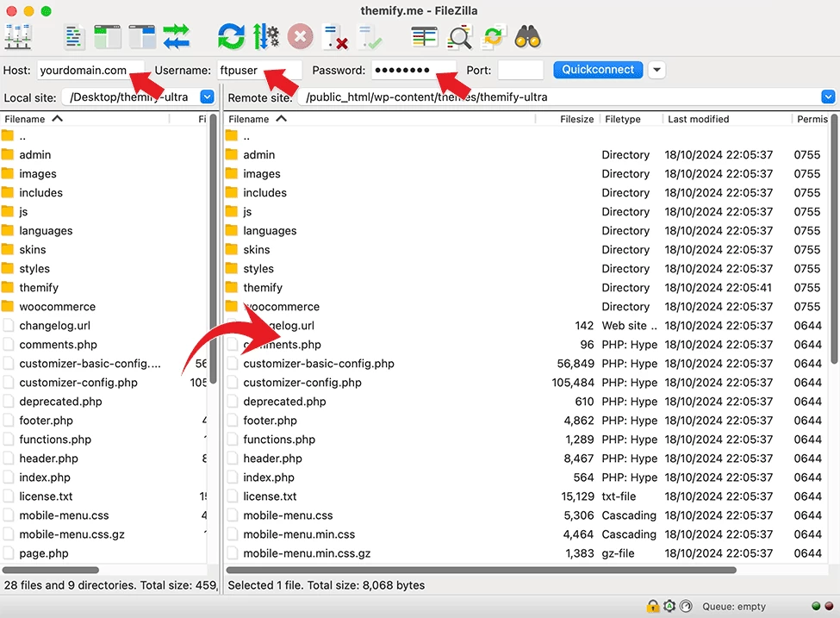Click the Port input field
The height and width of the screenshot is (618, 840).
[520, 70]
